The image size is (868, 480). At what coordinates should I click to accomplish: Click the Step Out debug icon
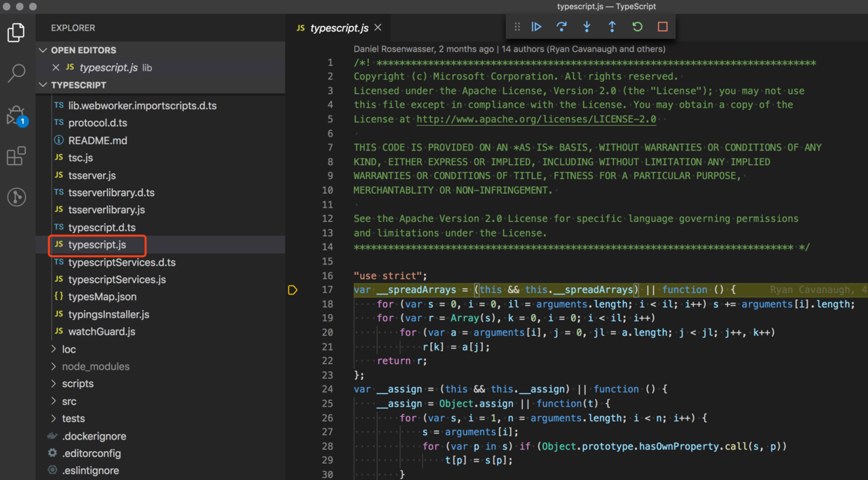[x=612, y=27]
